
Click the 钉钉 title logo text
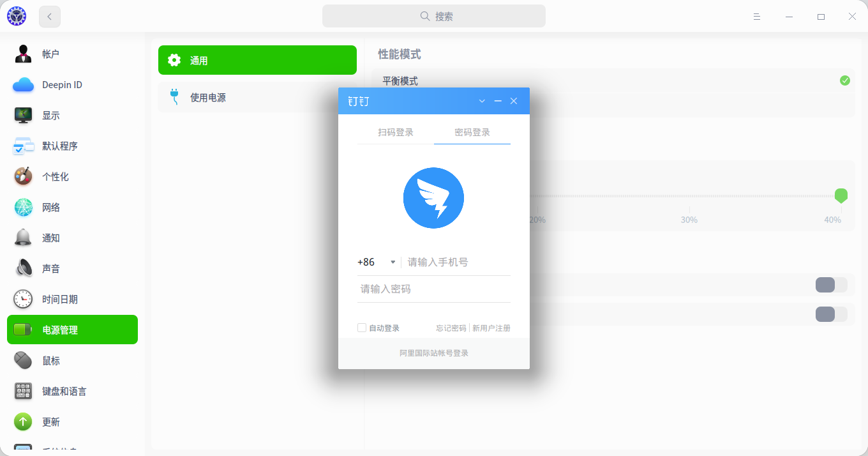click(359, 101)
